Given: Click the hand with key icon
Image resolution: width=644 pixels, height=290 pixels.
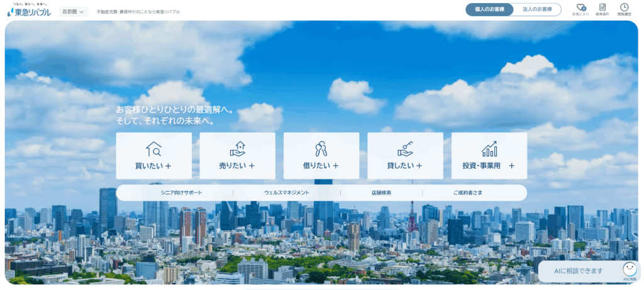Looking at the screenshot, I should (405, 149).
